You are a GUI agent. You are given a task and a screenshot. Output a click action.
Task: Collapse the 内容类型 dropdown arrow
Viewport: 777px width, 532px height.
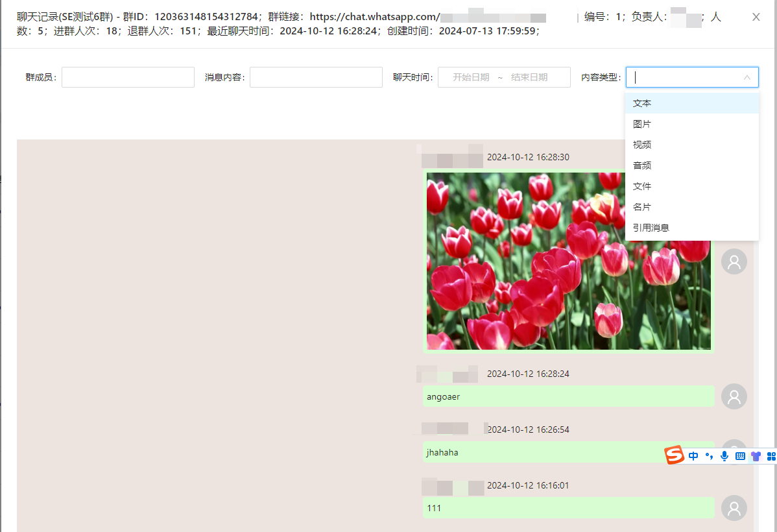pos(747,77)
